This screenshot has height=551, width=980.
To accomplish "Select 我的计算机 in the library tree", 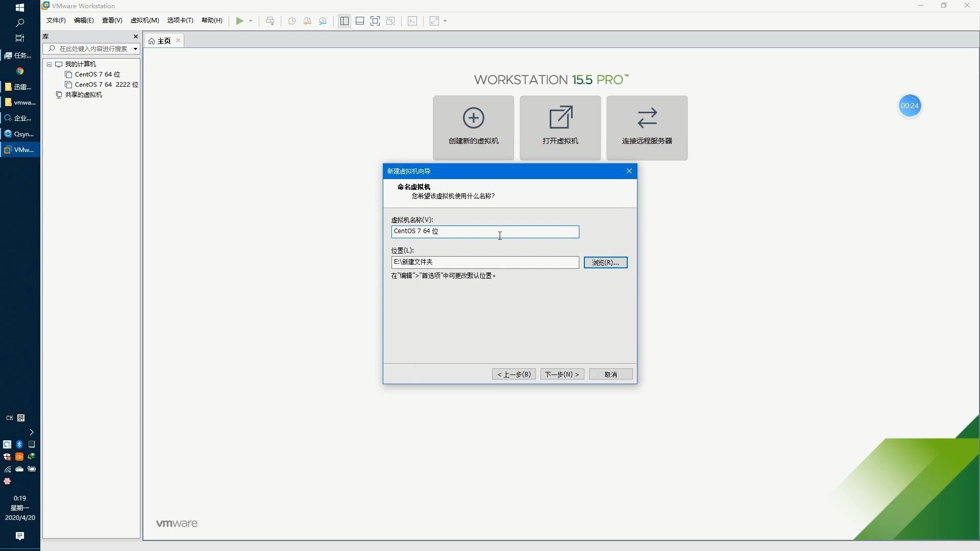I will tap(80, 64).
